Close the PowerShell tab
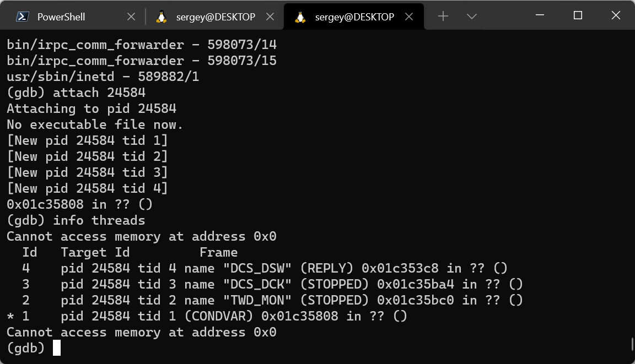635x364 pixels. (131, 17)
